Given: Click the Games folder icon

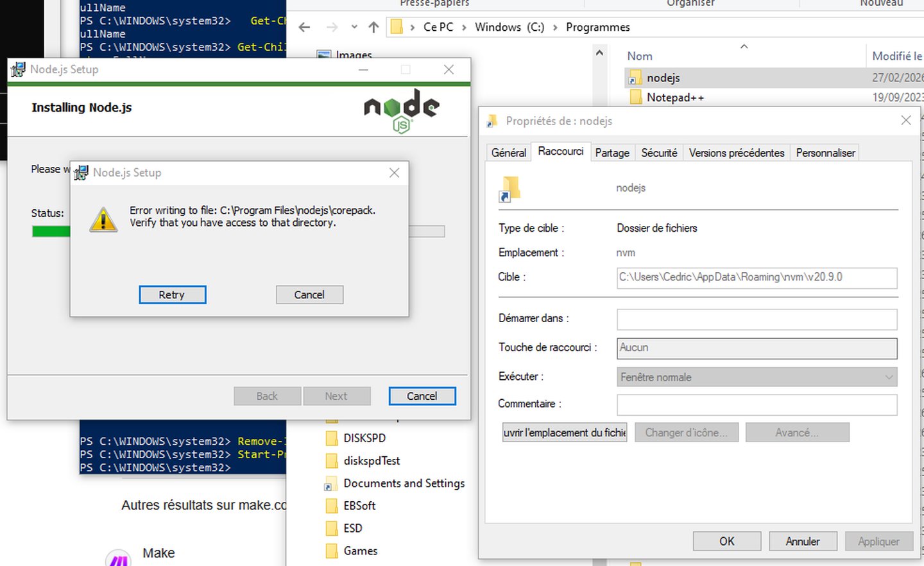Looking at the screenshot, I should pos(332,551).
